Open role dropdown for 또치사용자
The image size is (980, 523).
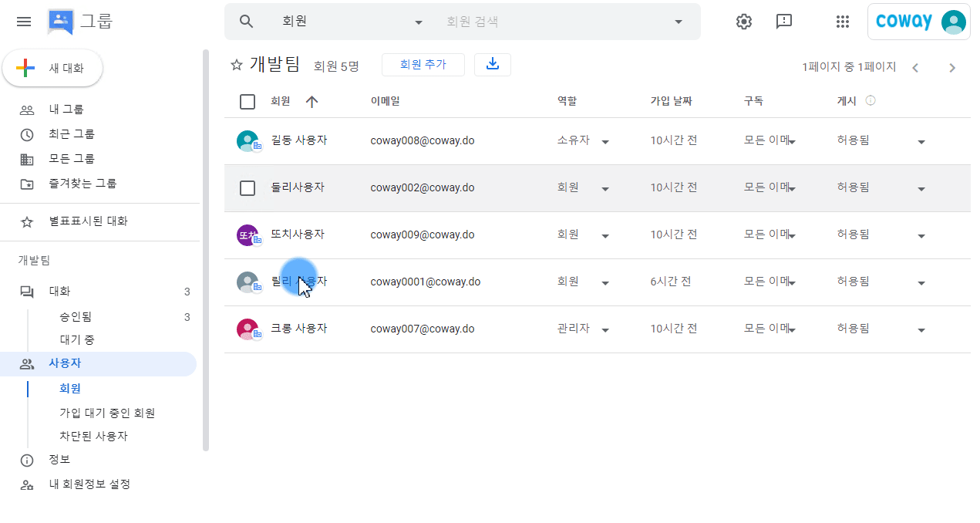tap(605, 236)
